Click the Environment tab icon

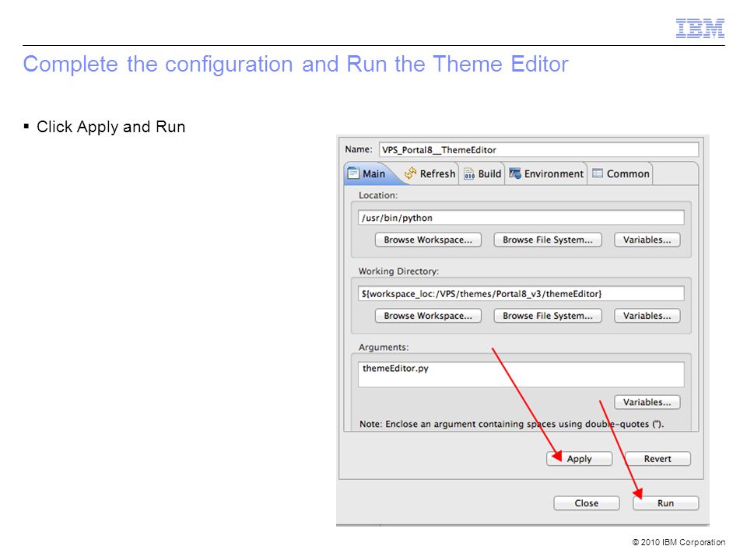[515, 173]
